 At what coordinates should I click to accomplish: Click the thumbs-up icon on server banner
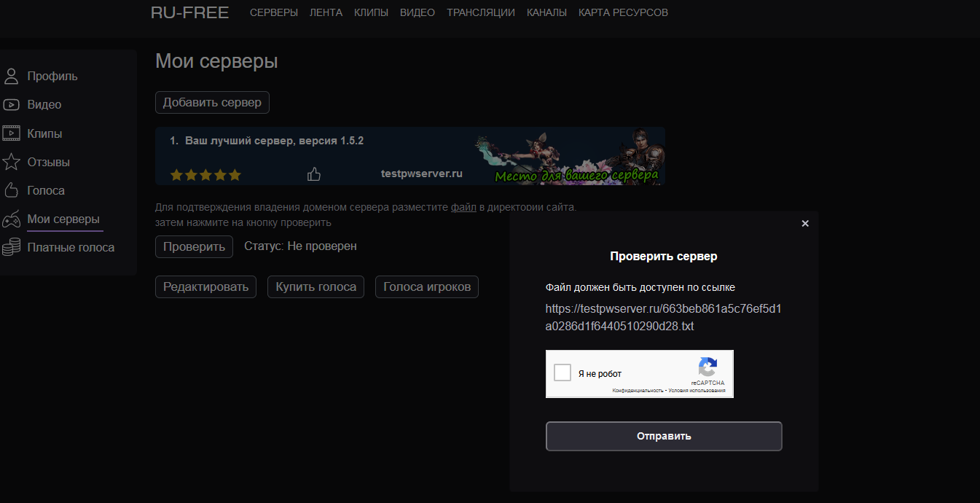tap(314, 174)
